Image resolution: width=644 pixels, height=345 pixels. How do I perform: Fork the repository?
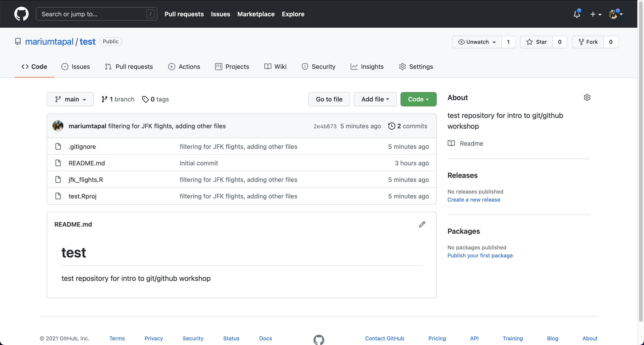(588, 42)
